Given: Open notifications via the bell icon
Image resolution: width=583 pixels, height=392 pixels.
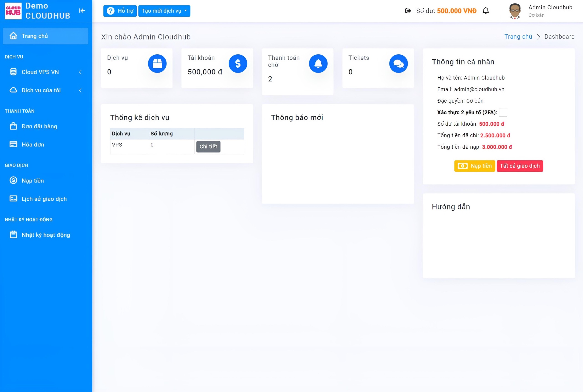Looking at the screenshot, I should [486, 11].
